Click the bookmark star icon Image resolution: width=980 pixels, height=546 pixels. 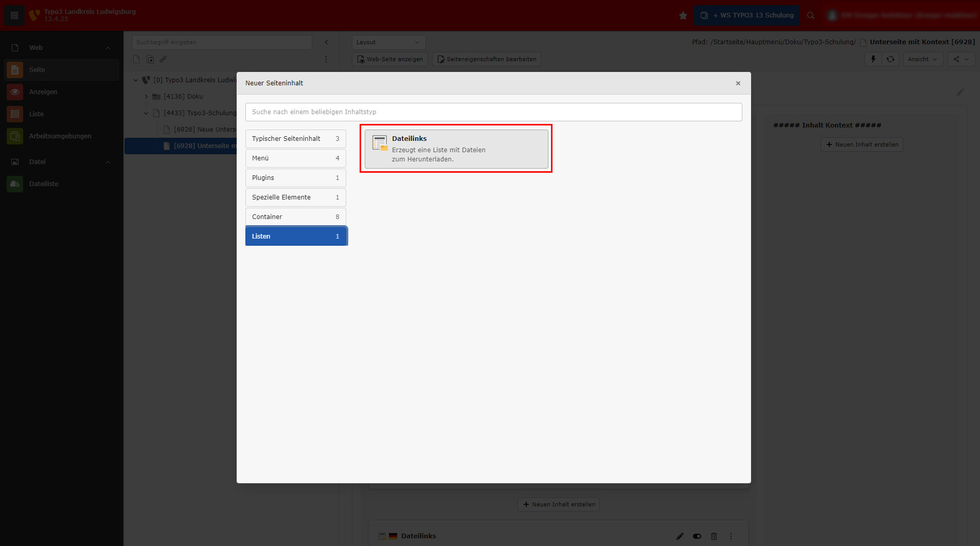tap(683, 15)
